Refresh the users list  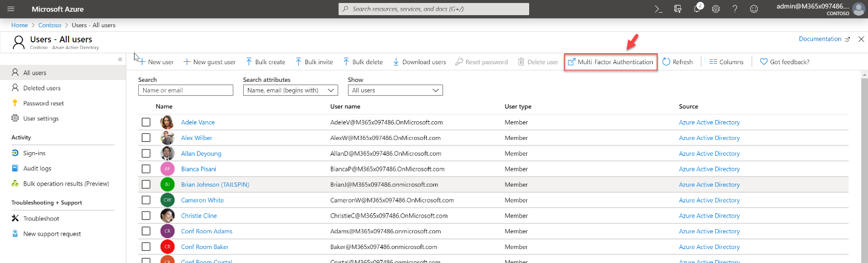click(677, 62)
